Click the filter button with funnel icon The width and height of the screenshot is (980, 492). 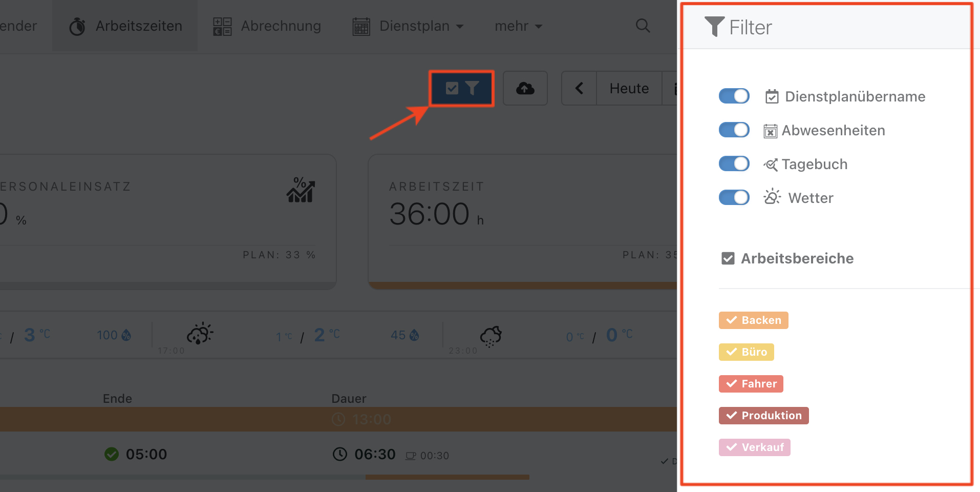pos(461,88)
